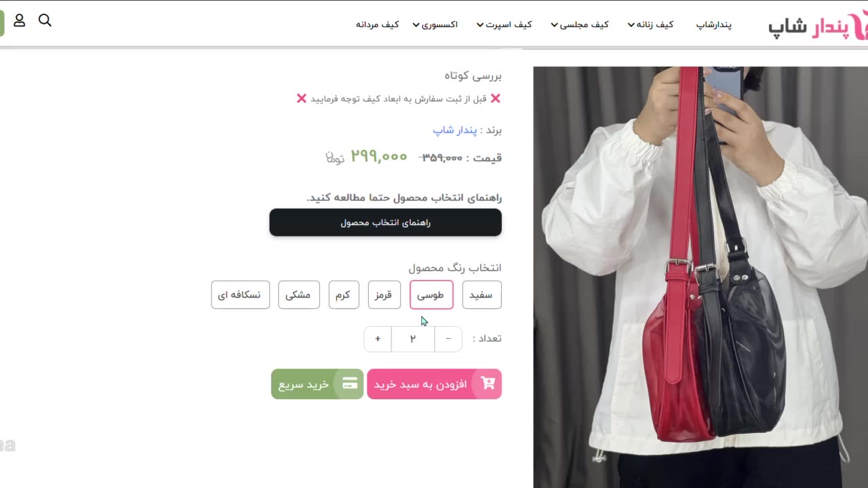Decrease quantity with the minus button
Image resolution: width=868 pixels, height=488 pixels.
[448, 339]
